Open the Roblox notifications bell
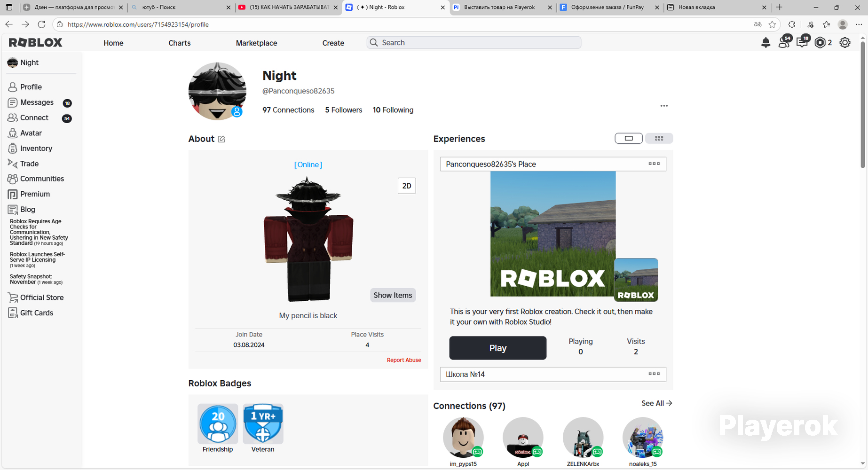Screen dimensions: 868x470 pyautogui.click(x=765, y=43)
